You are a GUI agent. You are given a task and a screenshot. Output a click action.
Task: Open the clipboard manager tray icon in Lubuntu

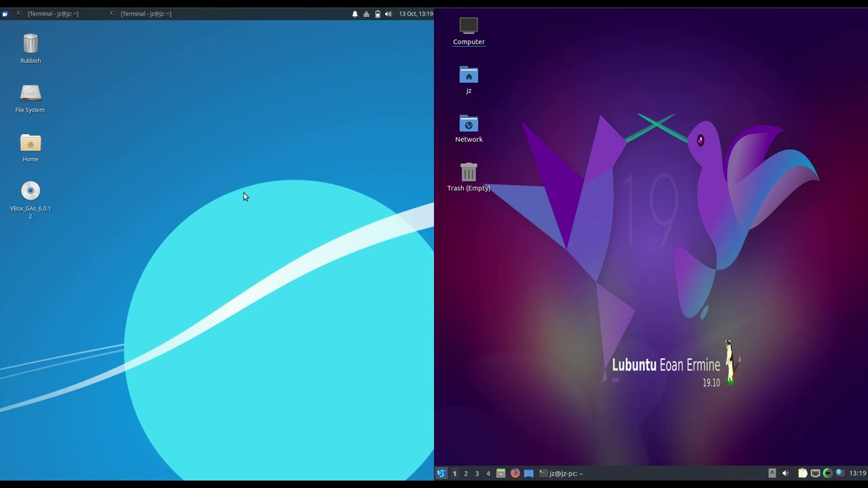pyautogui.click(x=802, y=473)
